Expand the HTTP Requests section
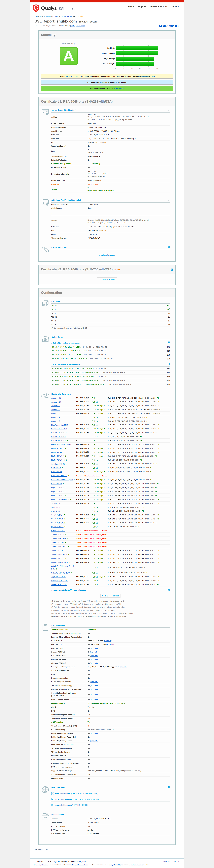The width and height of the screenshot is (214, 868). [169, 787]
